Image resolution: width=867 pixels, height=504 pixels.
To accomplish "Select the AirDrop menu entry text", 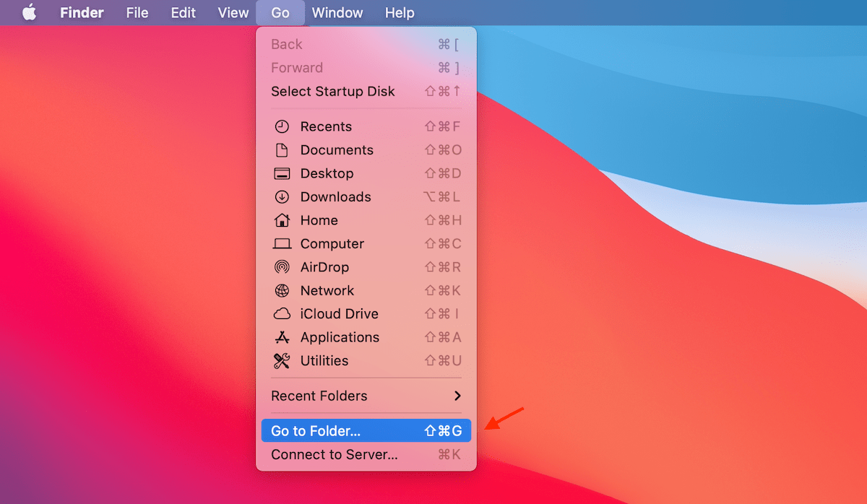I will click(324, 267).
